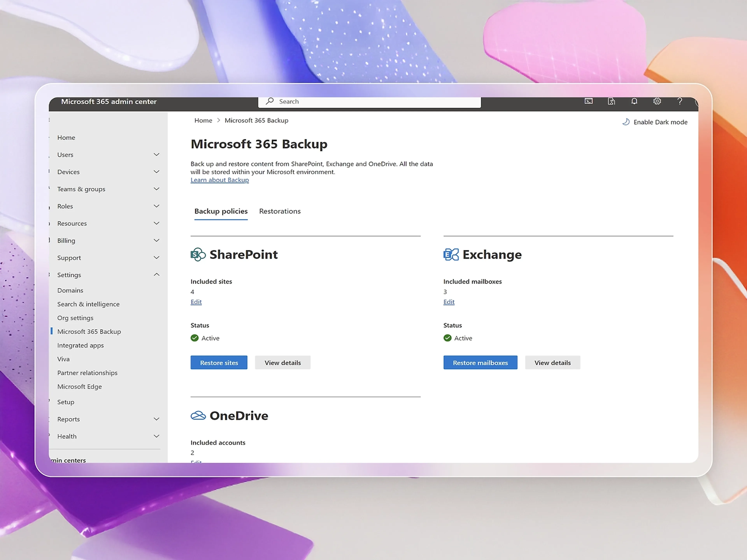
Task: Click the Exchange logo icon
Action: pos(451,255)
